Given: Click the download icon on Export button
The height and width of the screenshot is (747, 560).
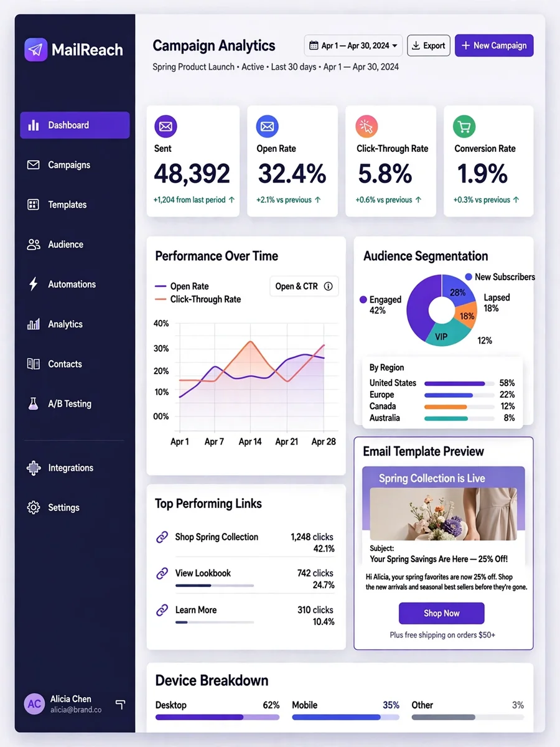Looking at the screenshot, I should pyautogui.click(x=416, y=45).
